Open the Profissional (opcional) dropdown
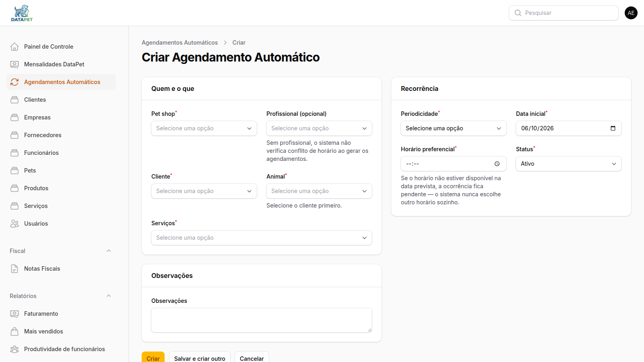The height and width of the screenshot is (362, 644). [x=319, y=128]
